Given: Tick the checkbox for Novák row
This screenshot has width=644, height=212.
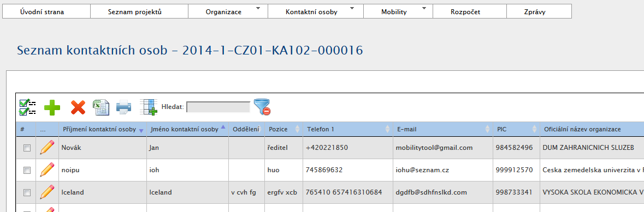Looking at the screenshot, I should (x=27, y=148).
